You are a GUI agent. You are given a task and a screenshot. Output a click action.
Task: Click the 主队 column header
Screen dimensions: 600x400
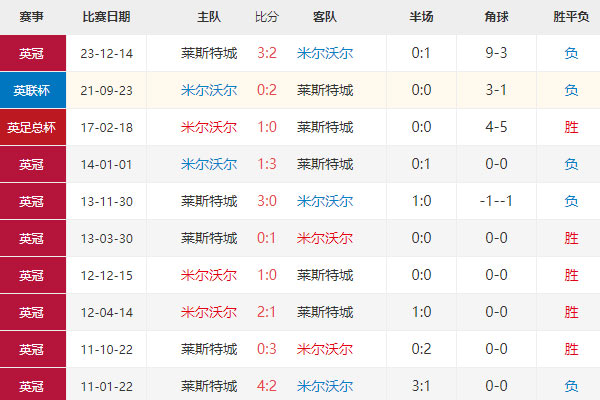[209, 17]
